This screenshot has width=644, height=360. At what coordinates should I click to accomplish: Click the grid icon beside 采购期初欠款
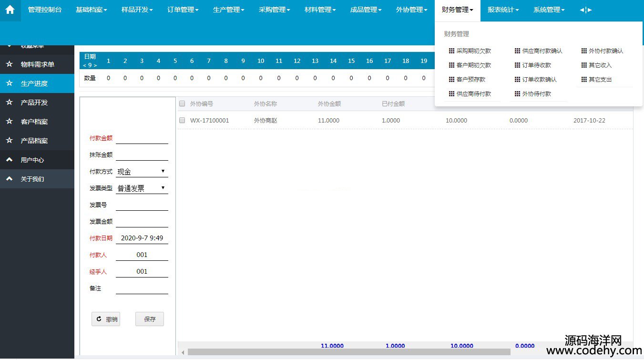pos(451,51)
